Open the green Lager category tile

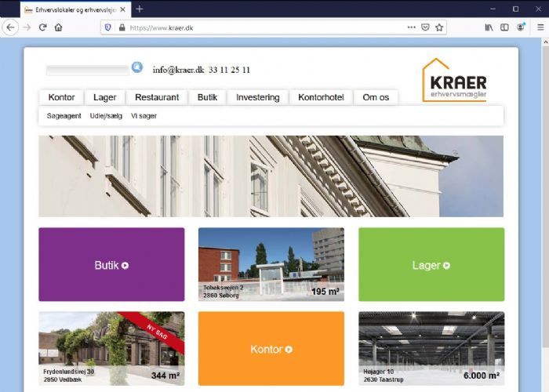431,264
